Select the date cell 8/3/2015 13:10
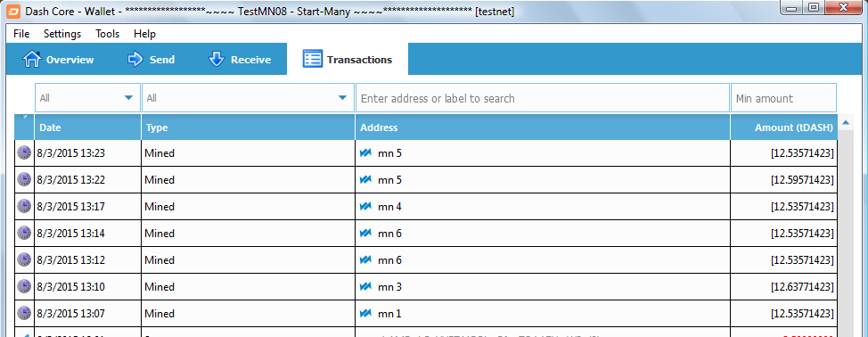 pos(87,287)
